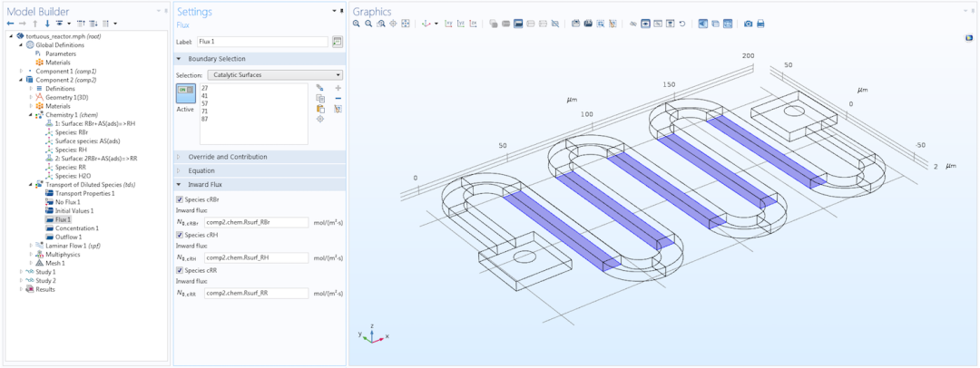Take a snapshot with the camera icon

tap(748, 24)
